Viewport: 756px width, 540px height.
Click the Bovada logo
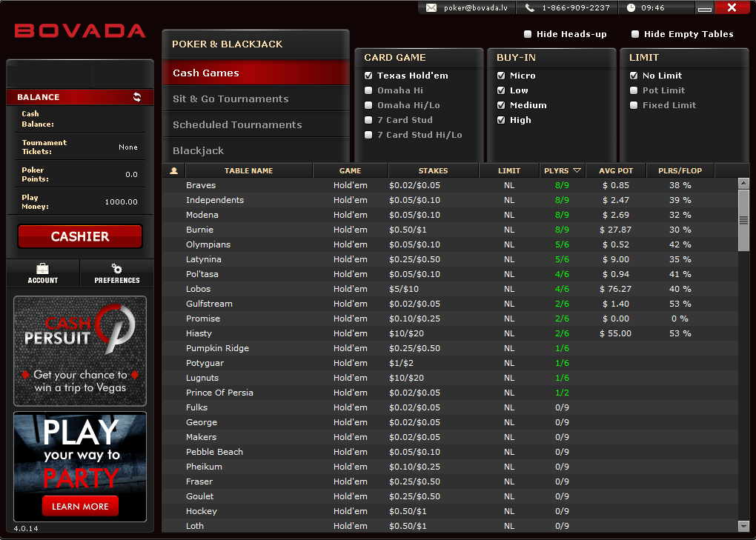80,31
